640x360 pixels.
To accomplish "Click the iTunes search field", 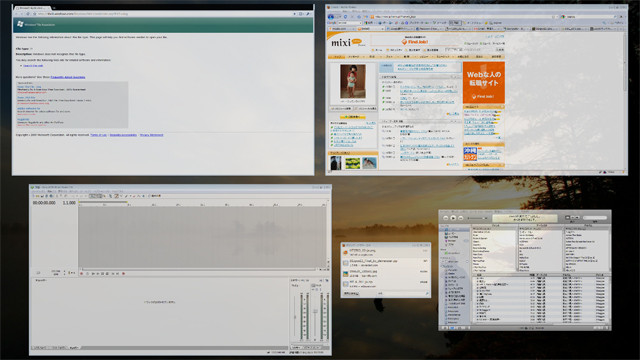I will (595, 218).
